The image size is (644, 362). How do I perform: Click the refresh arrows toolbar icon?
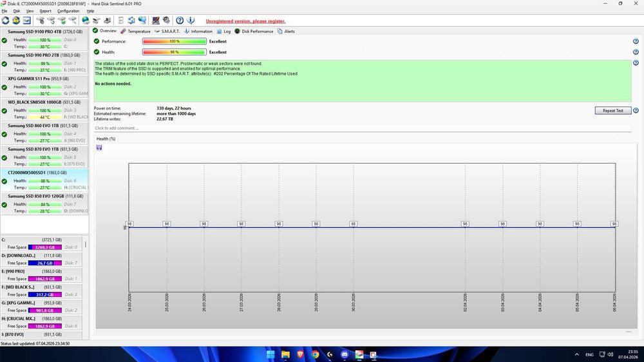(5, 20)
